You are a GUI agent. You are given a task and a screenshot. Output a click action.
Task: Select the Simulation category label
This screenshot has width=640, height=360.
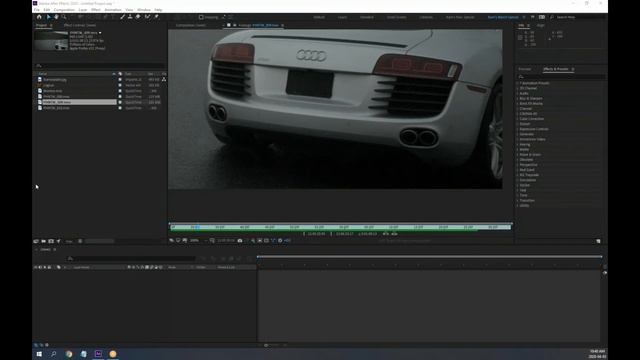click(x=528, y=180)
